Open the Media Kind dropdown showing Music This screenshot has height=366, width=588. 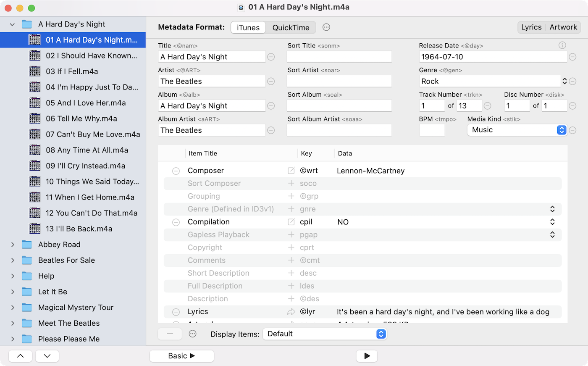(517, 130)
